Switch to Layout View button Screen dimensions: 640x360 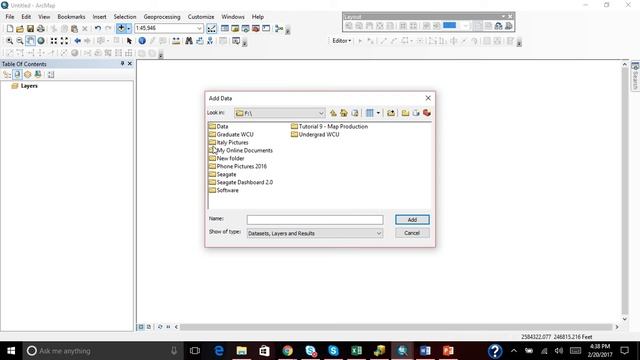(149, 327)
